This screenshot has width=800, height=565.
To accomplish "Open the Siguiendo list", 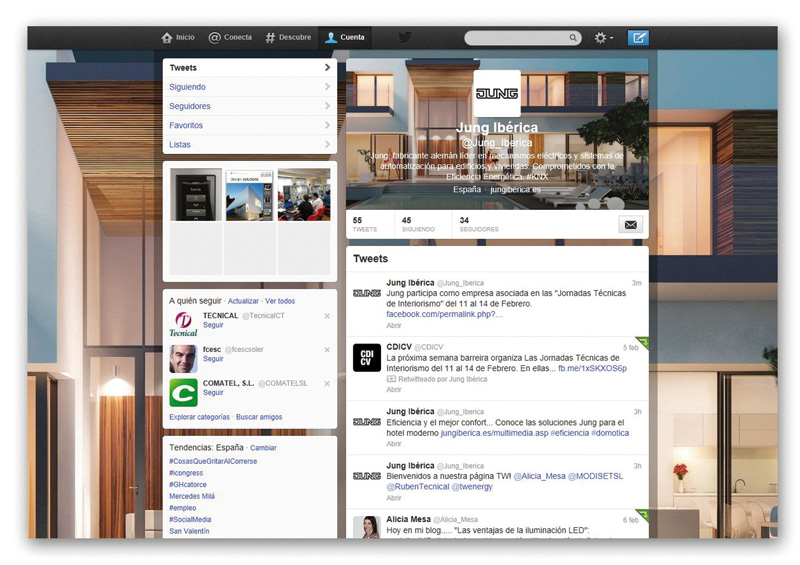I will pos(249,87).
